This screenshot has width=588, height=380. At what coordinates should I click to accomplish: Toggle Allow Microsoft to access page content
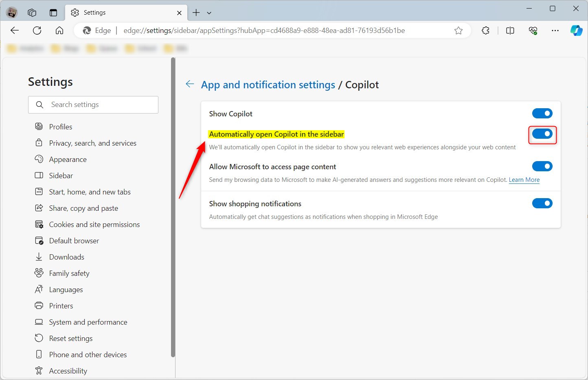click(542, 166)
